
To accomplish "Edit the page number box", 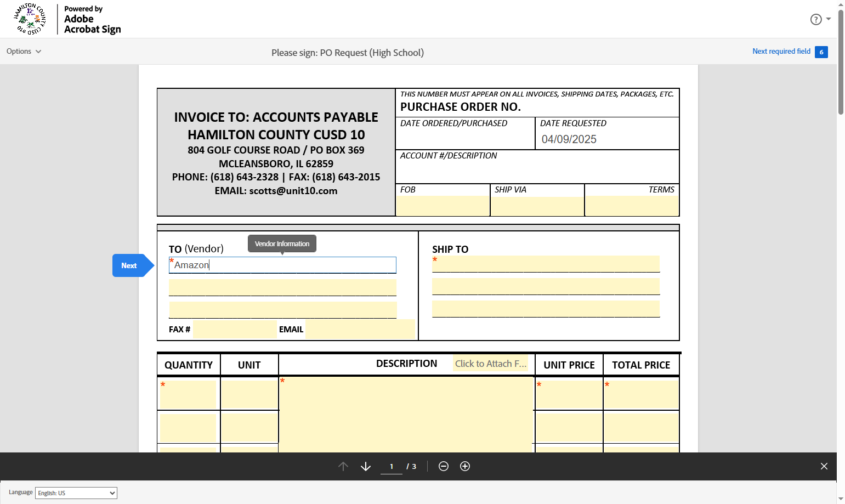I will tap(392, 466).
